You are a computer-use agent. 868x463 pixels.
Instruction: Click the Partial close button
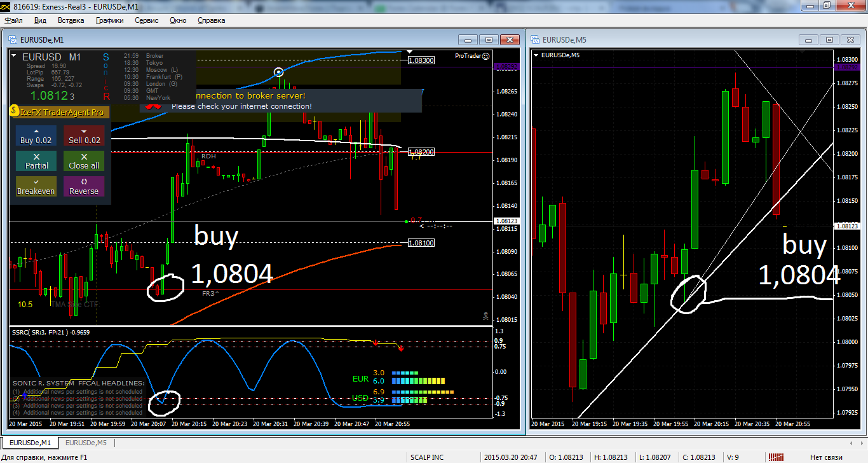(36, 161)
